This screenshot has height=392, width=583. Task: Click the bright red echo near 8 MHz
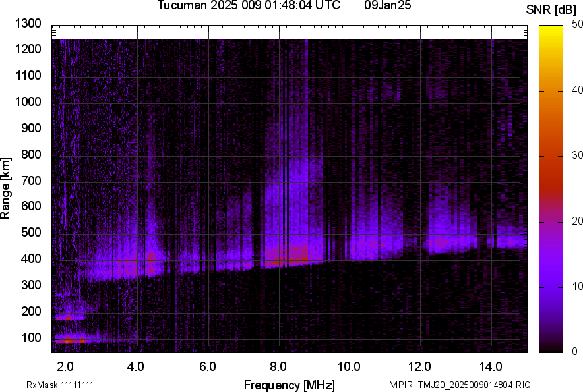285,258
